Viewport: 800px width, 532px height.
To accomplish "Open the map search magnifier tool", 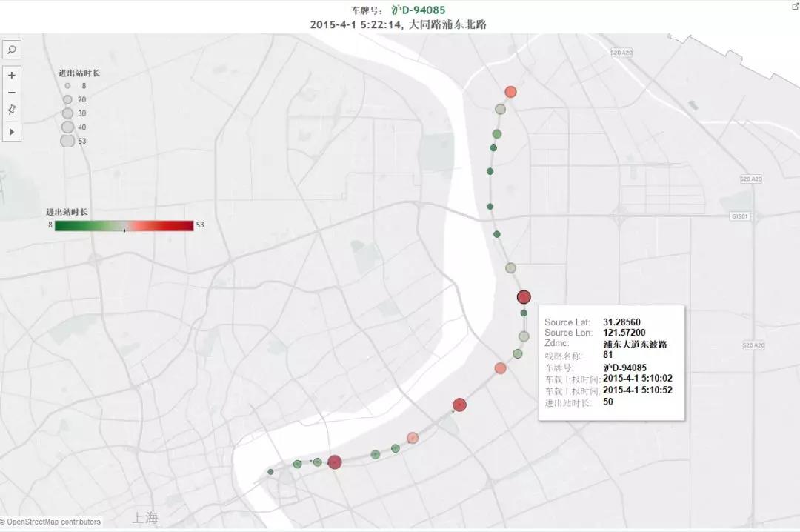I will (12, 50).
